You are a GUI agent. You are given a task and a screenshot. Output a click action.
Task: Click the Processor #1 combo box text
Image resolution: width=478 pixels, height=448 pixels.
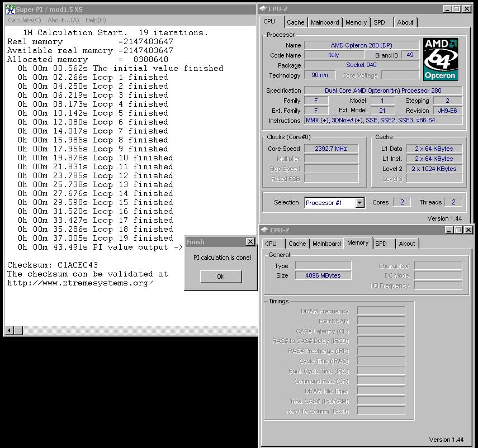pyautogui.click(x=330, y=203)
